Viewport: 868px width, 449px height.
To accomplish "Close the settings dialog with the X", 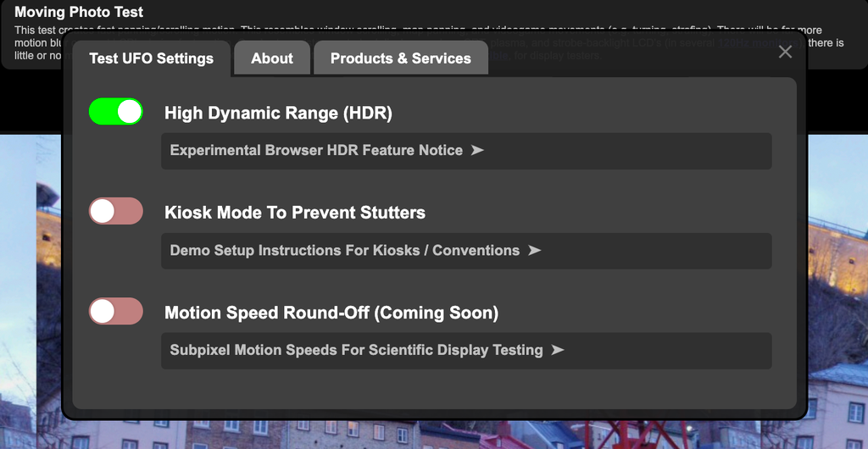I will point(785,52).
